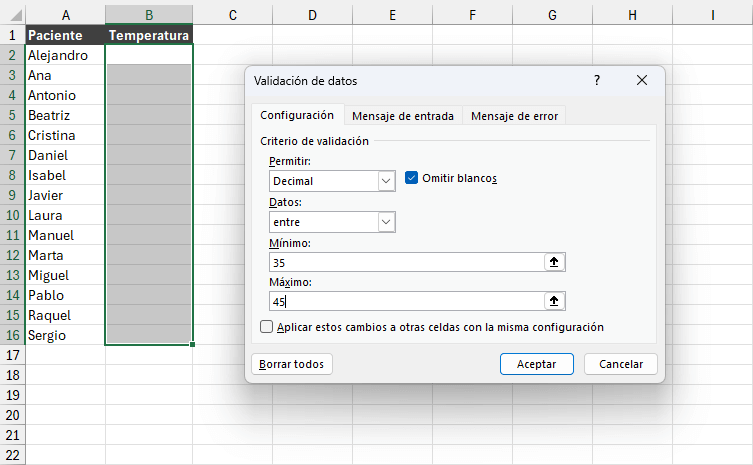Switch to the Configuración tab
The image size is (753, 465).
tap(297, 115)
